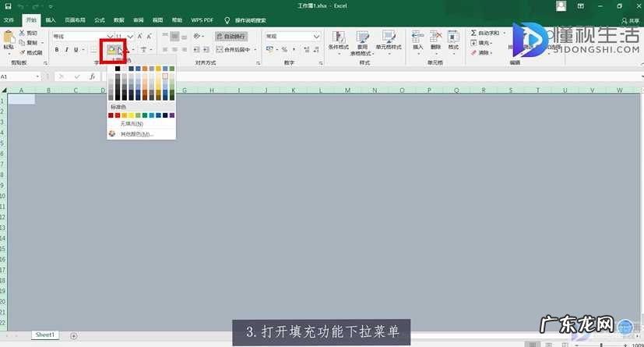
Task: Click decrease decimal places icon
Action: pos(317,50)
